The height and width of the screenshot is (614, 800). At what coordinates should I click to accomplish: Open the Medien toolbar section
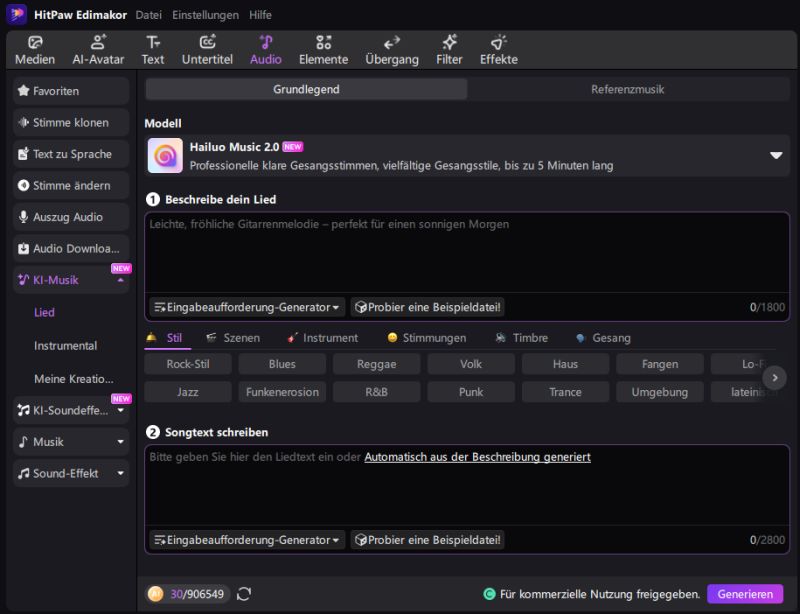click(x=35, y=50)
